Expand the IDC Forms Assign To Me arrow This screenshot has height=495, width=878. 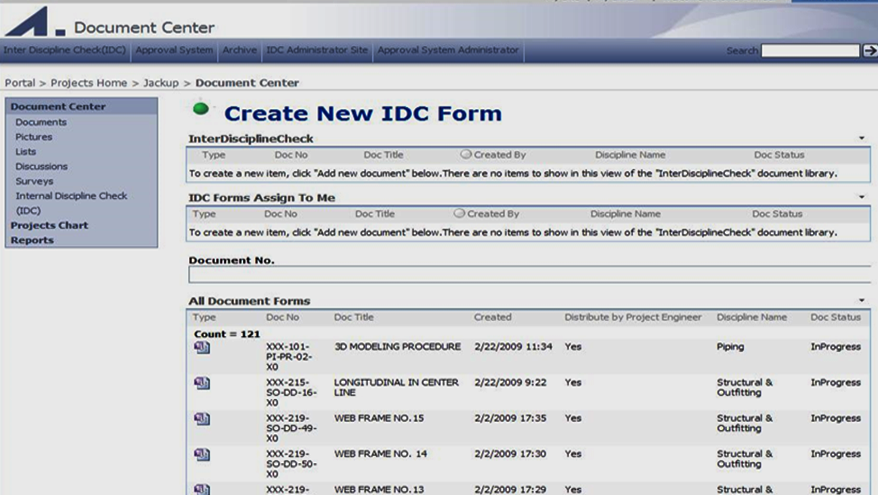(862, 197)
